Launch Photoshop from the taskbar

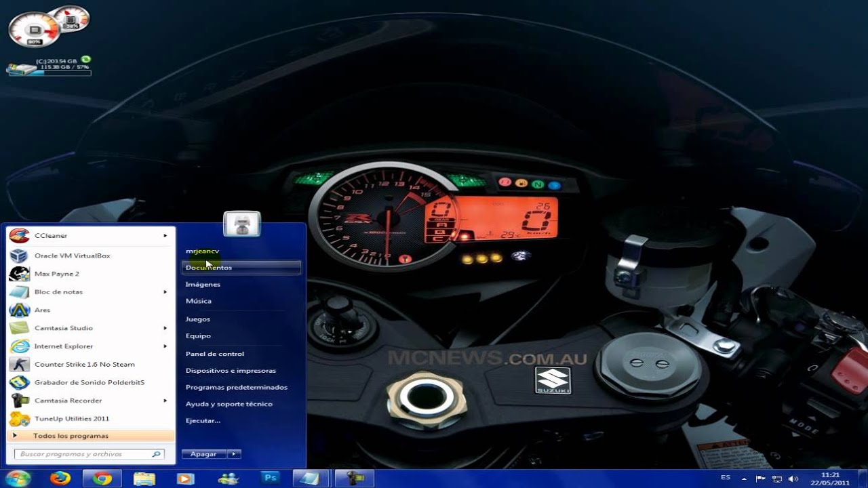(270, 479)
